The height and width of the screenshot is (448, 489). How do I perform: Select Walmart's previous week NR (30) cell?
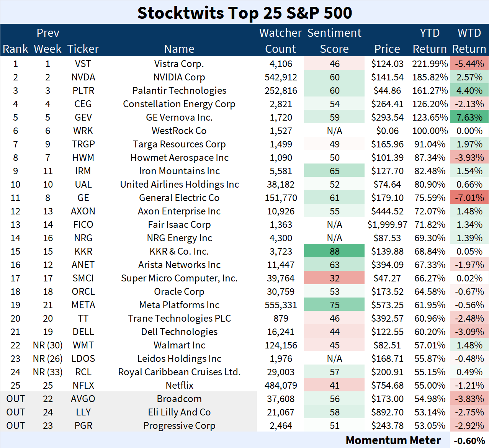[x=47, y=345]
